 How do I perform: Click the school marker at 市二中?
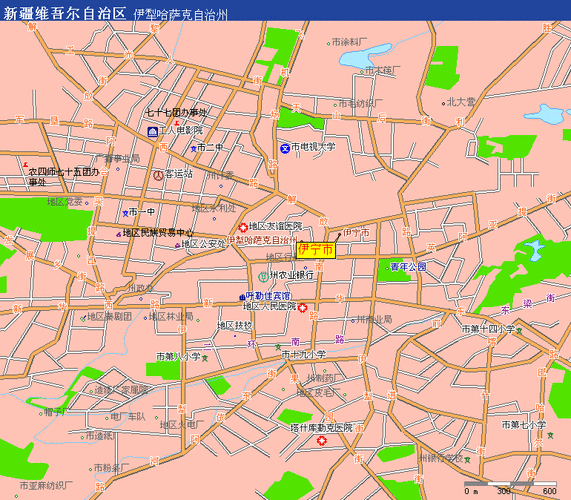[194, 149]
